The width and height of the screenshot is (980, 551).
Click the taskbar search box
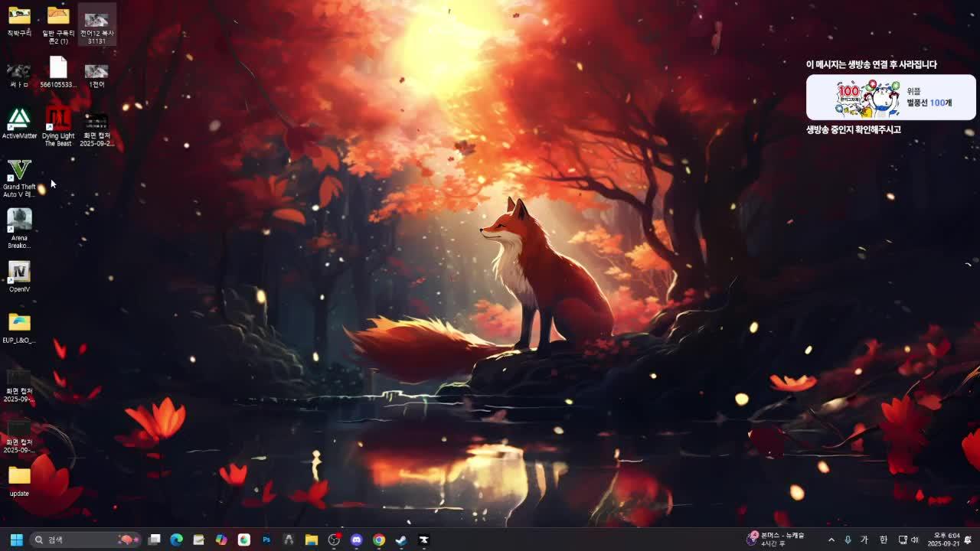pos(86,540)
